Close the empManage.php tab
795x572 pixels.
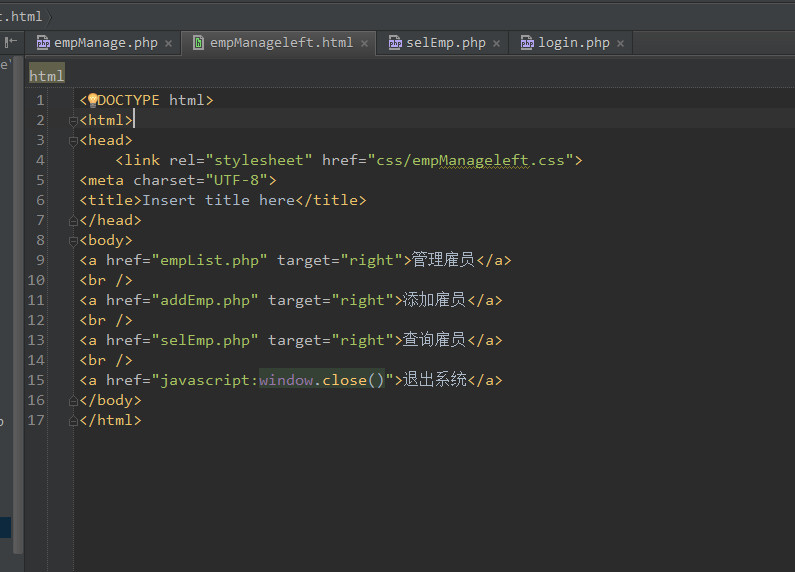(x=168, y=44)
